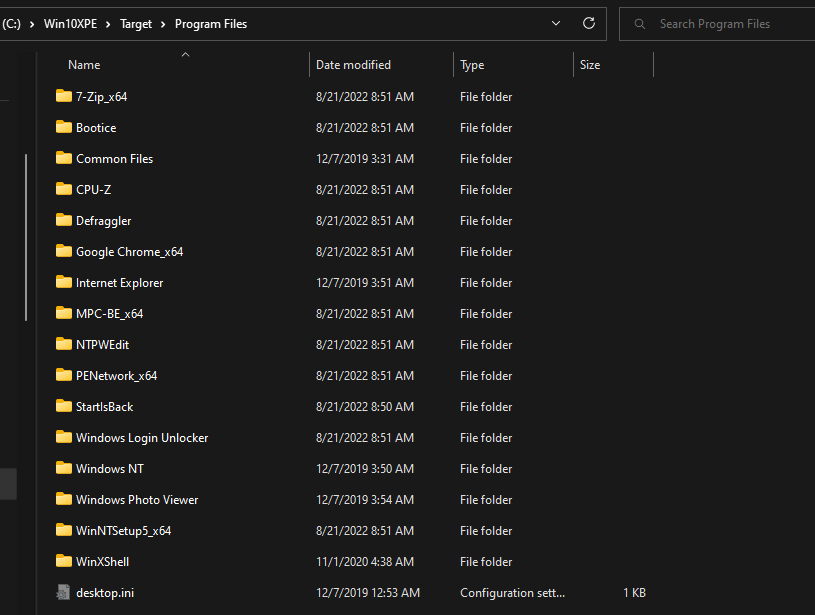Click the CPU-Z folder icon

tap(63, 189)
